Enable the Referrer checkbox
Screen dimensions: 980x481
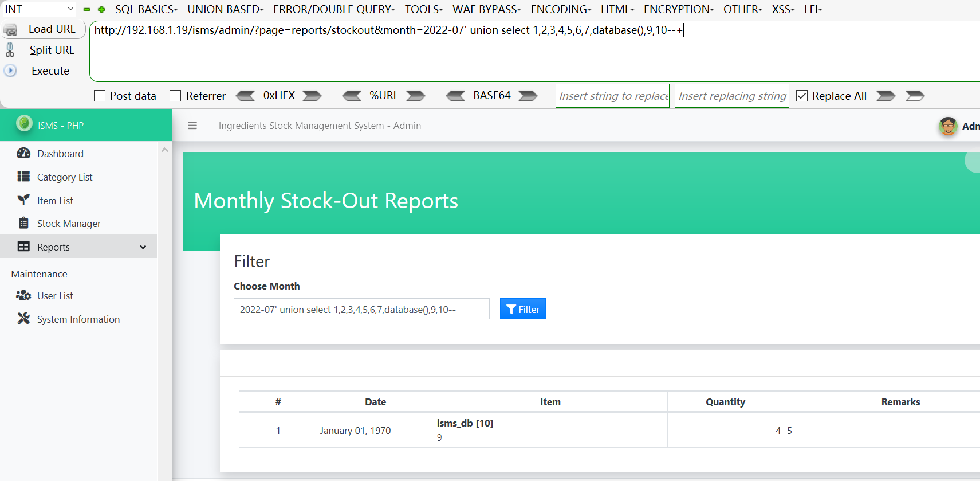pyautogui.click(x=175, y=96)
